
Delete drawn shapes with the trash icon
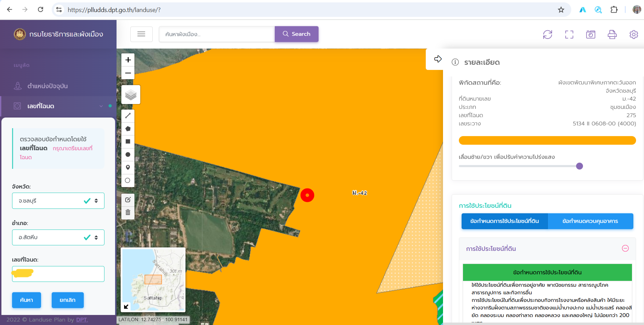[128, 212]
